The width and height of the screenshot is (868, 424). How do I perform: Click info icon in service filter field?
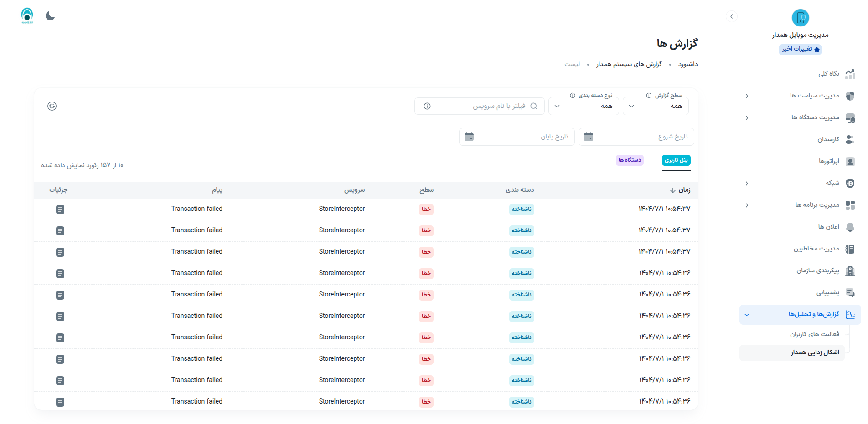pyautogui.click(x=427, y=106)
